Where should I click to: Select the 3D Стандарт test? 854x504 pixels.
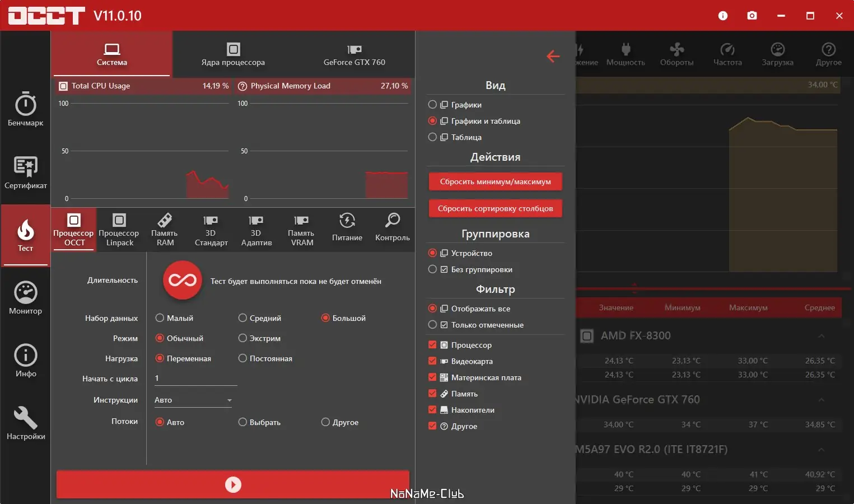tap(211, 230)
